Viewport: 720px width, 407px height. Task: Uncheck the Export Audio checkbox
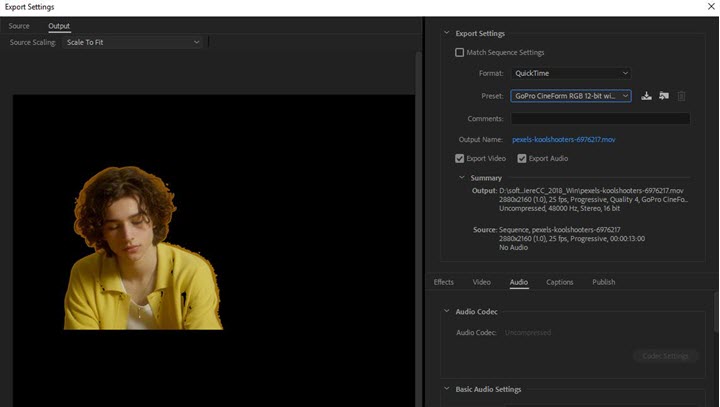521,159
